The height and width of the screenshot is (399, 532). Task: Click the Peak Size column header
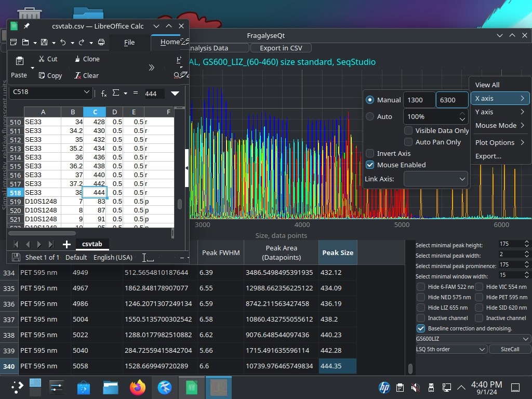click(x=338, y=252)
